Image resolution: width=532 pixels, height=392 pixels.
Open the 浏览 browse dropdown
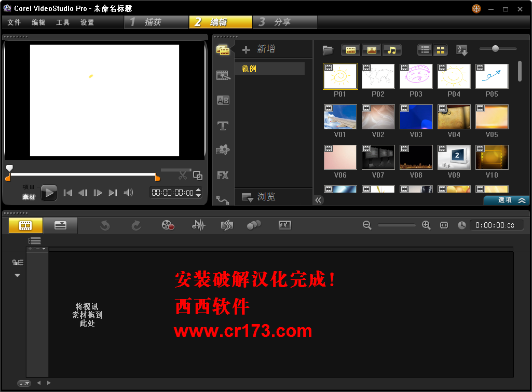[x=259, y=197]
